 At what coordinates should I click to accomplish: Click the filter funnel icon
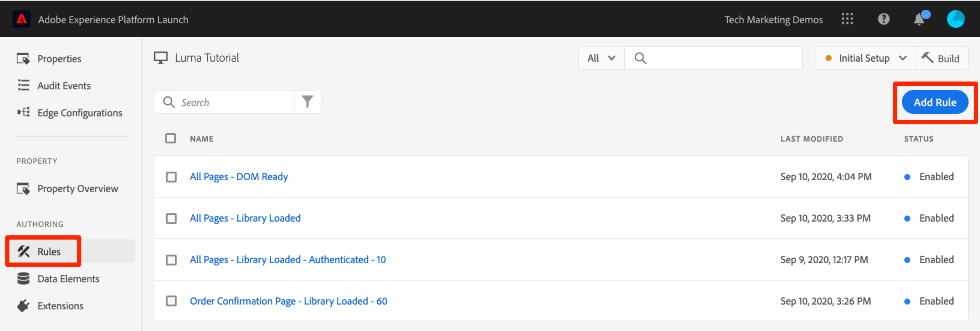[307, 102]
